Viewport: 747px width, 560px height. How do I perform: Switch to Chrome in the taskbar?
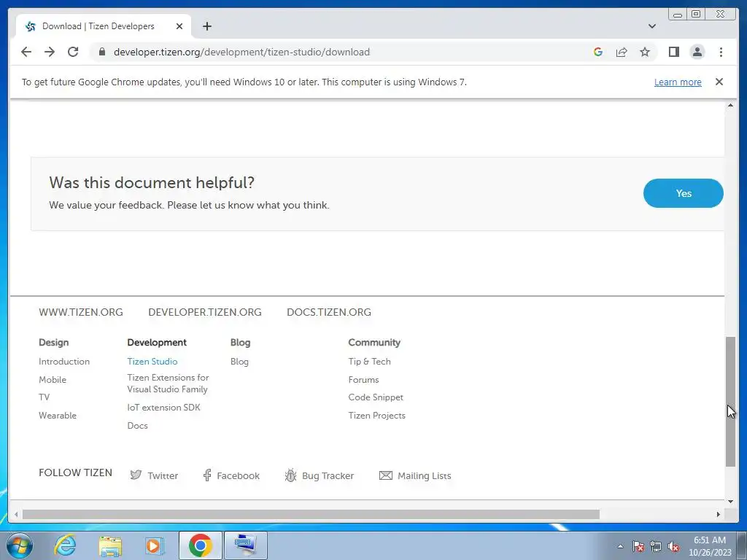pyautogui.click(x=200, y=545)
